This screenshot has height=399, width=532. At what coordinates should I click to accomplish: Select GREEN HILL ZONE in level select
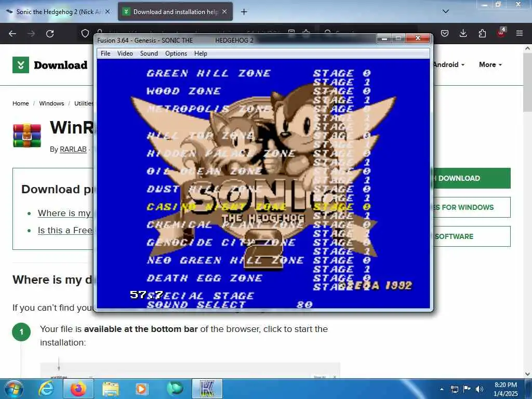pos(209,73)
